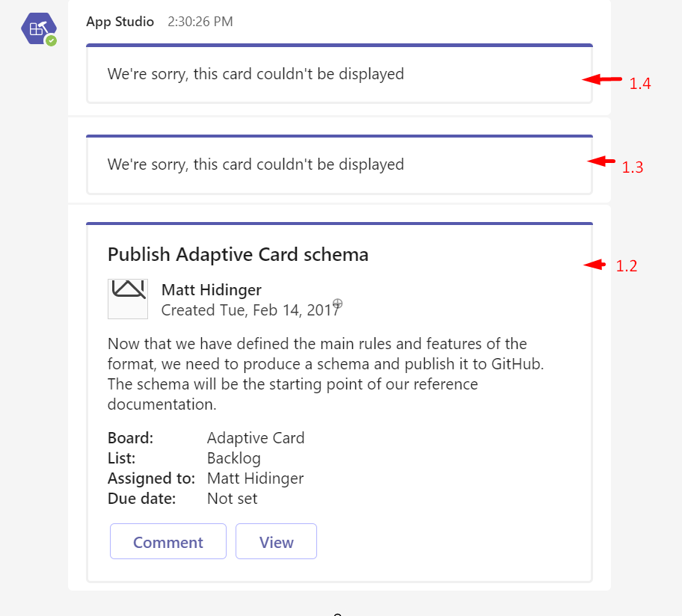The width and height of the screenshot is (682, 616).
Task: Click the green checkmark badge on the avatar
Action: [51, 42]
